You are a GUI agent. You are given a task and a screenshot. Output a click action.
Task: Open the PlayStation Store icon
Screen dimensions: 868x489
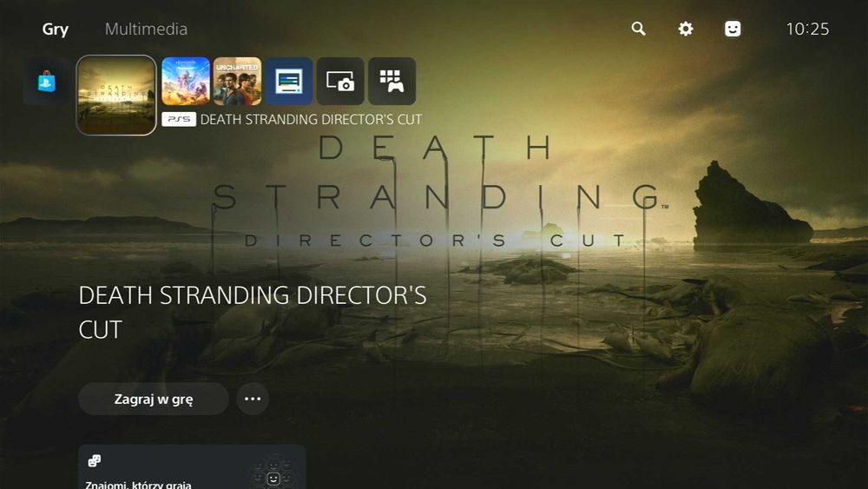pyautogui.click(x=47, y=82)
